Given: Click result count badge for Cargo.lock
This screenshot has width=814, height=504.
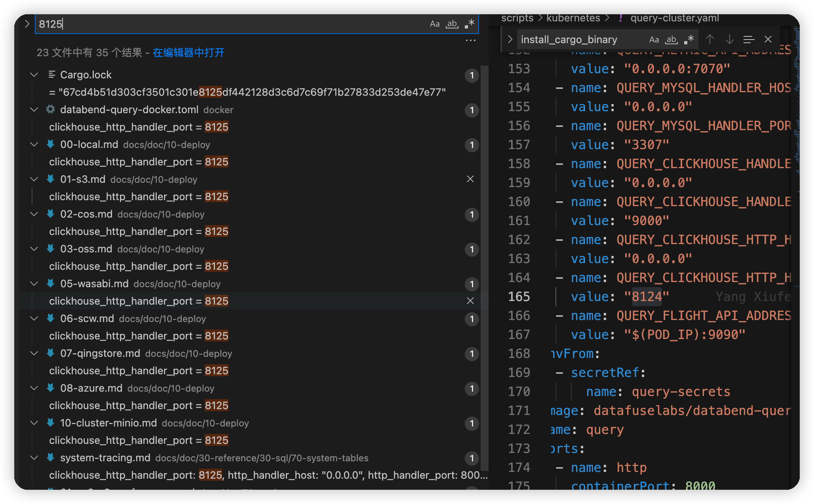Looking at the screenshot, I should click(472, 76).
